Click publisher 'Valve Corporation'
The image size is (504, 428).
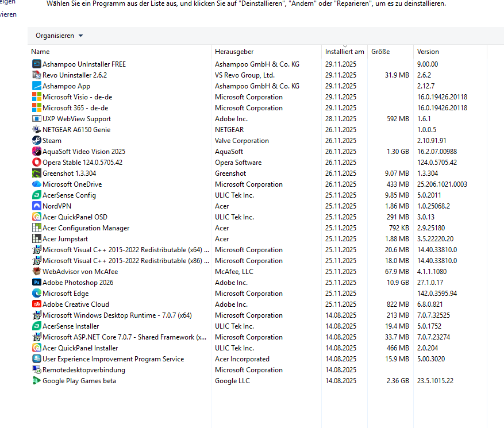(x=242, y=141)
